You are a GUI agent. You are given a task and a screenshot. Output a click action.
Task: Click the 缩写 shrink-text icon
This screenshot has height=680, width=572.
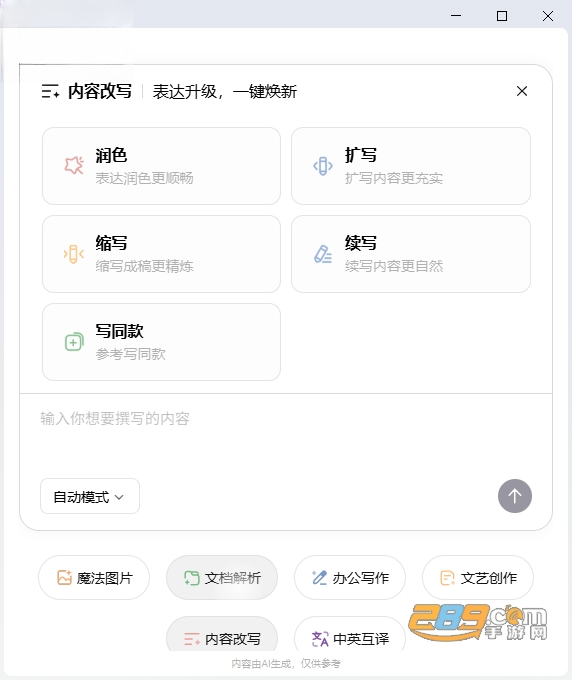coord(74,254)
